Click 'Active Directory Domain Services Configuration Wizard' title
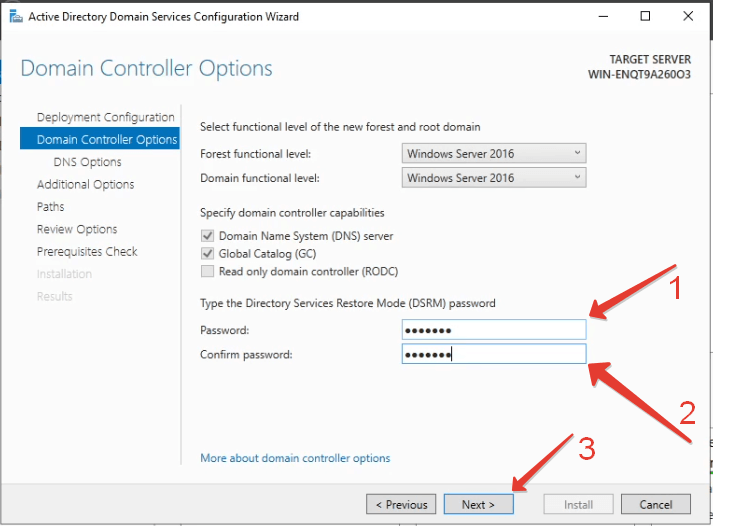This screenshot has width=746, height=526. 164,17
